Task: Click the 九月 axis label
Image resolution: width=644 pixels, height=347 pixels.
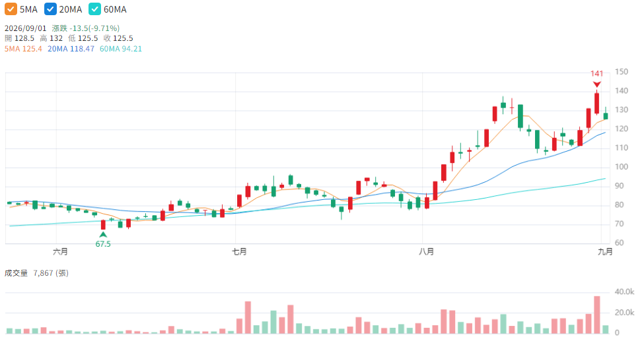Action: pyautogui.click(x=605, y=251)
